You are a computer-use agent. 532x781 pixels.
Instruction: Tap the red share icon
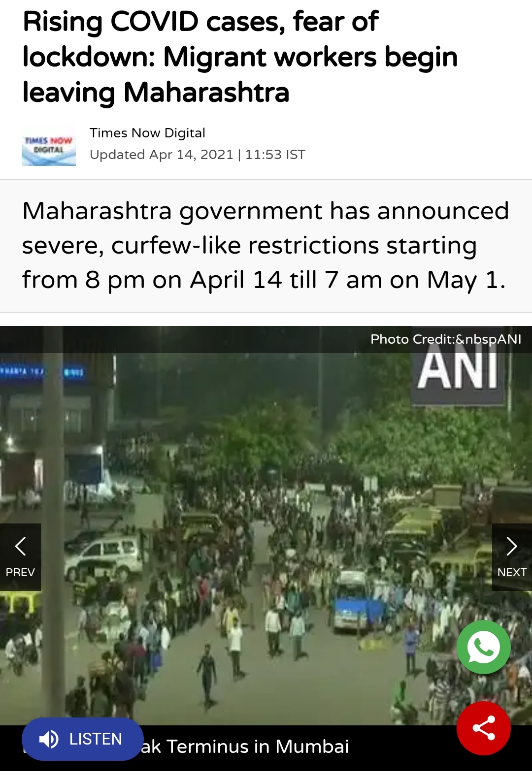483,728
